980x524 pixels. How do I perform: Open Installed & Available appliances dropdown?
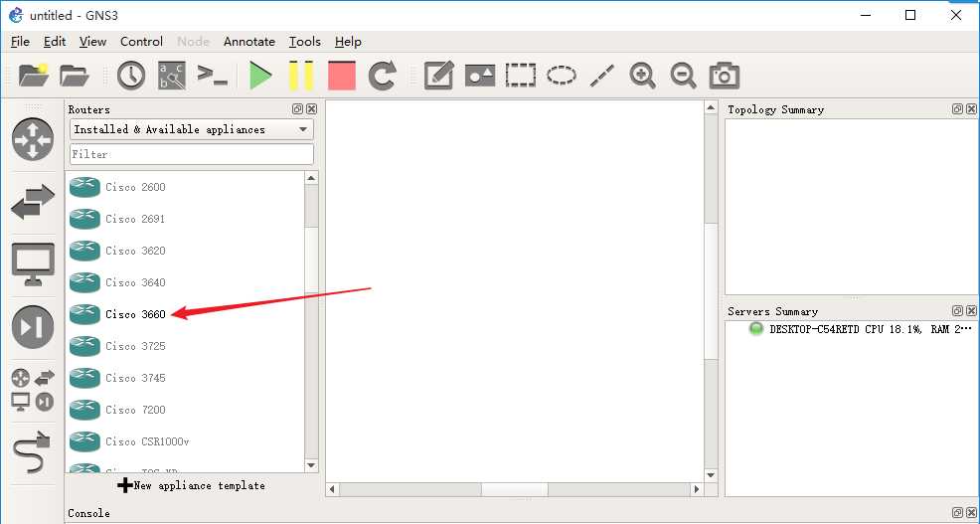click(x=191, y=129)
